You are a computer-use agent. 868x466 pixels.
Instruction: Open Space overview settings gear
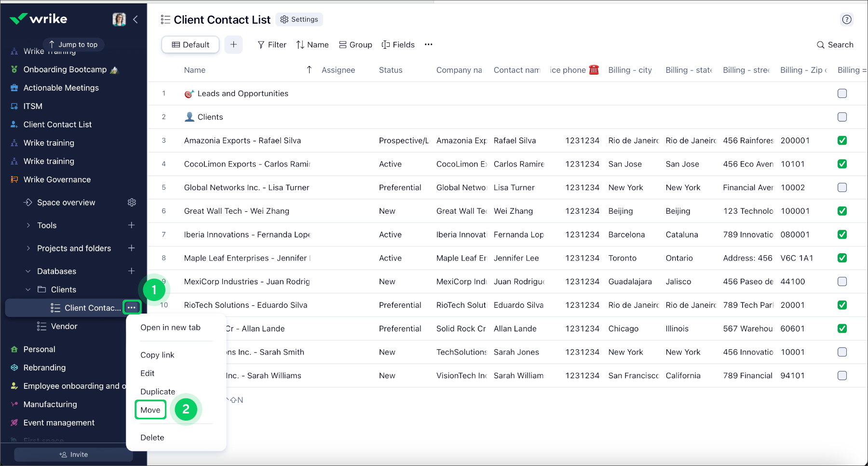point(132,202)
